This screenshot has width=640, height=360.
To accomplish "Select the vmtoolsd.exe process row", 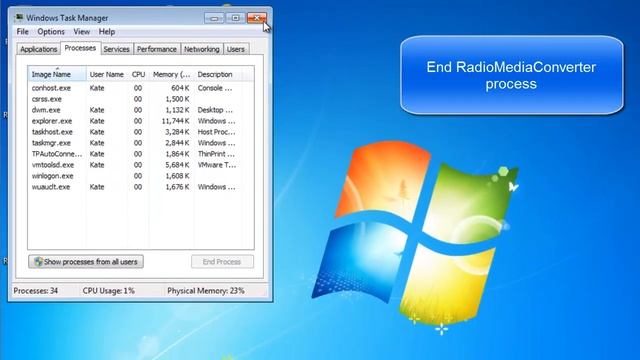I will (141, 165).
